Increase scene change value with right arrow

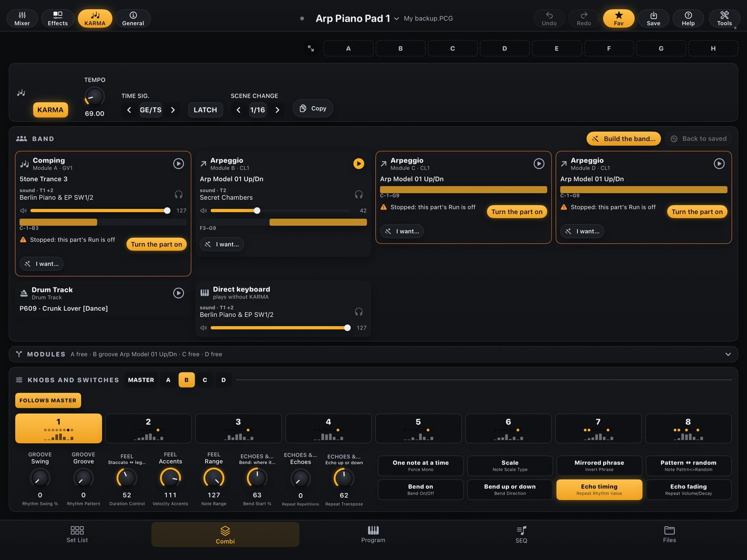(x=277, y=110)
